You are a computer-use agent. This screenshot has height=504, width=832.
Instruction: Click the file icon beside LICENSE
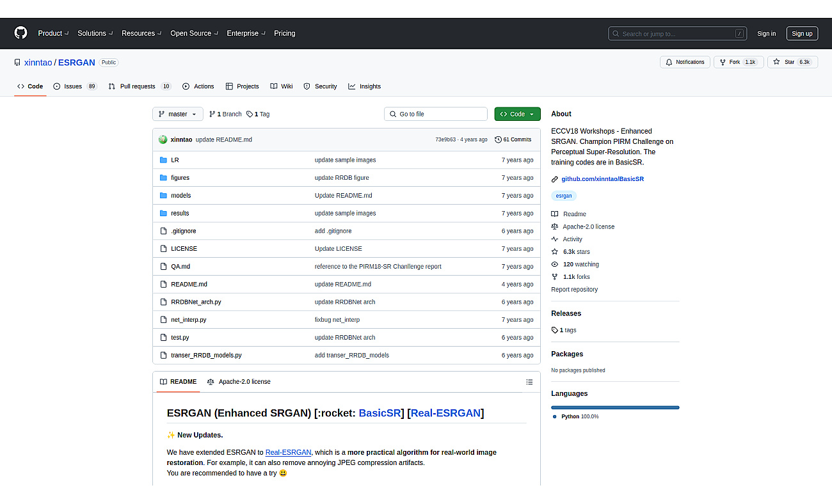(163, 249)
